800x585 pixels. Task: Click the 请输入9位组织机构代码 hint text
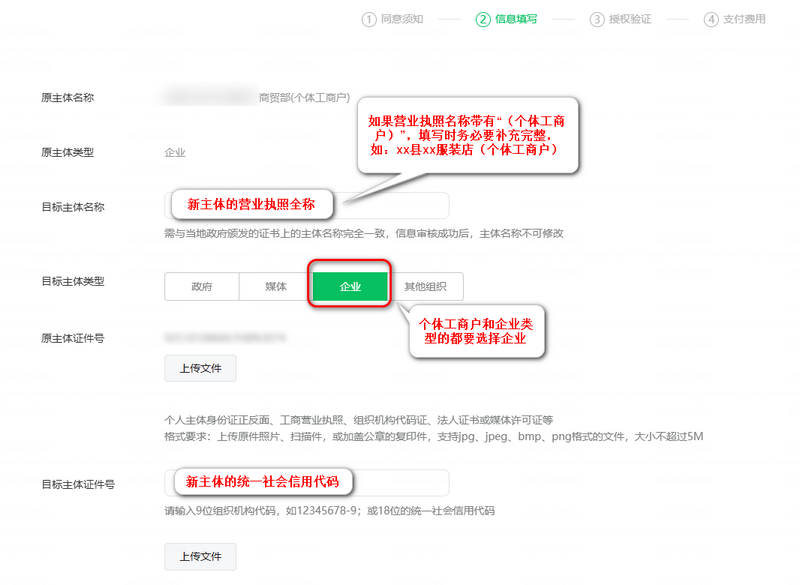pyautogui.click(x=329, y=511)
